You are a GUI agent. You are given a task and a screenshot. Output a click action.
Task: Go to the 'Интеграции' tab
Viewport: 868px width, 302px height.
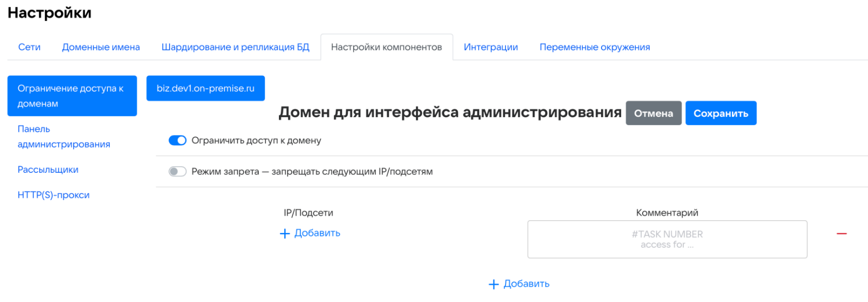point(490,47)
